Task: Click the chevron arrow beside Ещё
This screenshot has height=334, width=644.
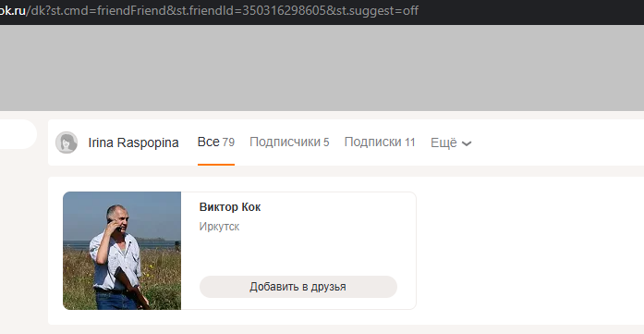Action: (x=467, y=143)
